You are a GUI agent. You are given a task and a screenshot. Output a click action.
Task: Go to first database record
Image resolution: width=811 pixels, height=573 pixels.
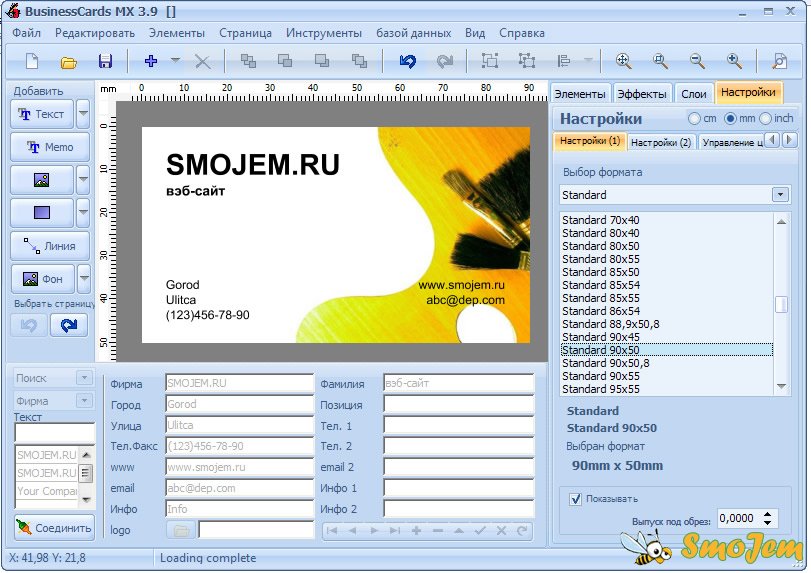[332, 531]
